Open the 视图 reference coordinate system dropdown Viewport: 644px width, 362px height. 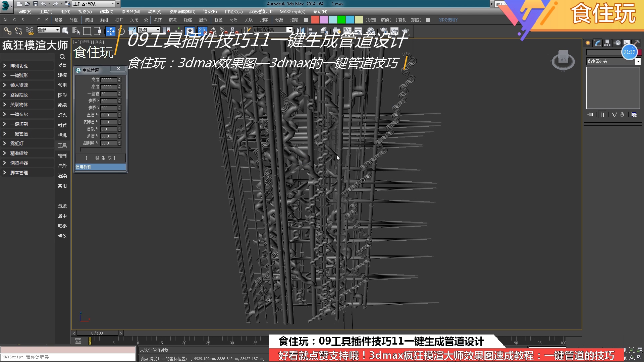coord(149,30)
